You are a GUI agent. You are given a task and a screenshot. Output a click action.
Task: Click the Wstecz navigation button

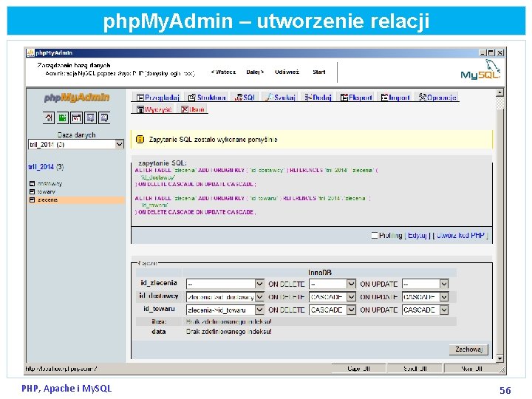click(223, 72)
